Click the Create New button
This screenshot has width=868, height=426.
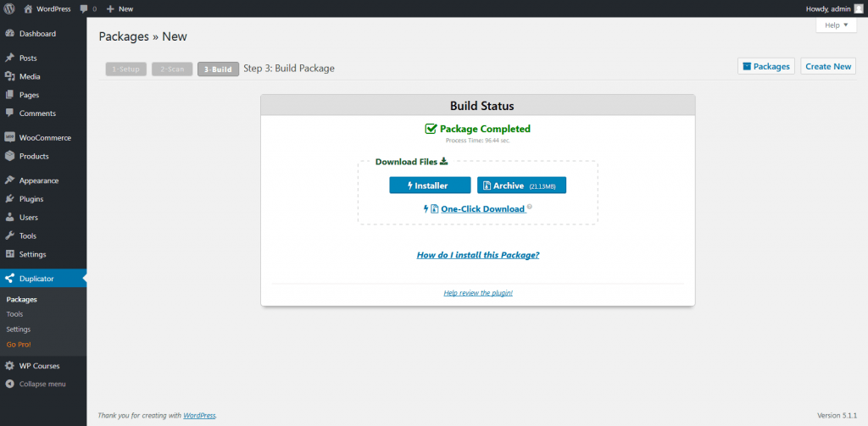coord(828,66)
